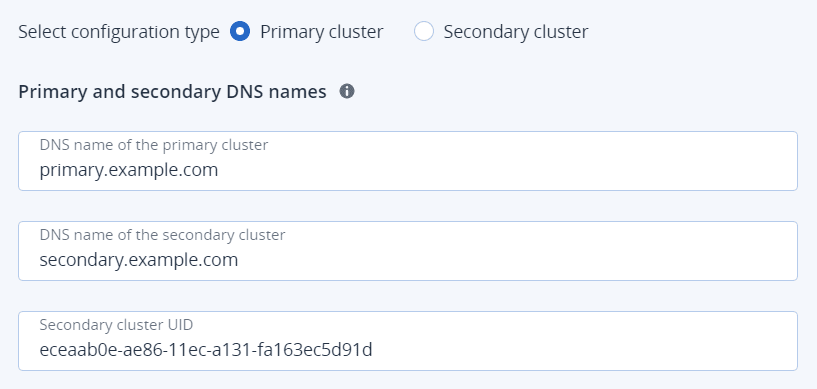
Task: Click the 'Select configuration type' label
Action: click(119, 32)
